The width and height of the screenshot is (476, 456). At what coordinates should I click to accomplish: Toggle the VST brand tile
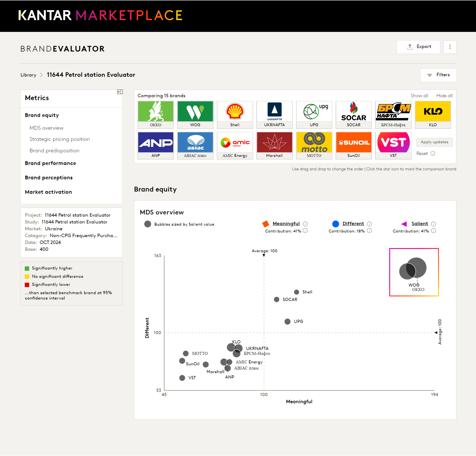393,146
